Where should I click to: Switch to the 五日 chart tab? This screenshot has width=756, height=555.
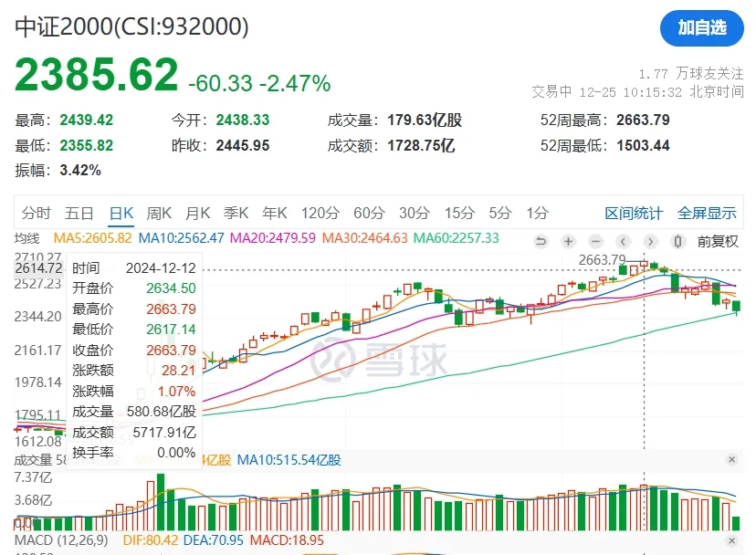click(x=79, y=213)
